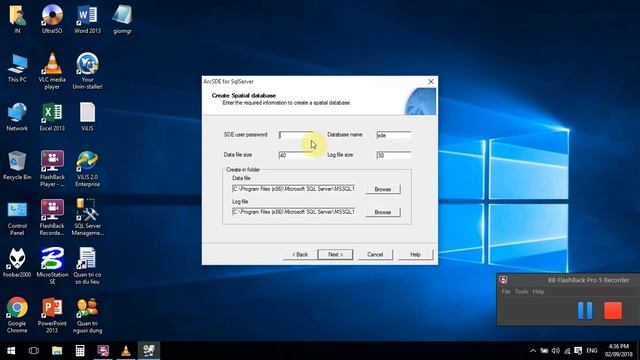Click the SDE user password field

[296, 135]
